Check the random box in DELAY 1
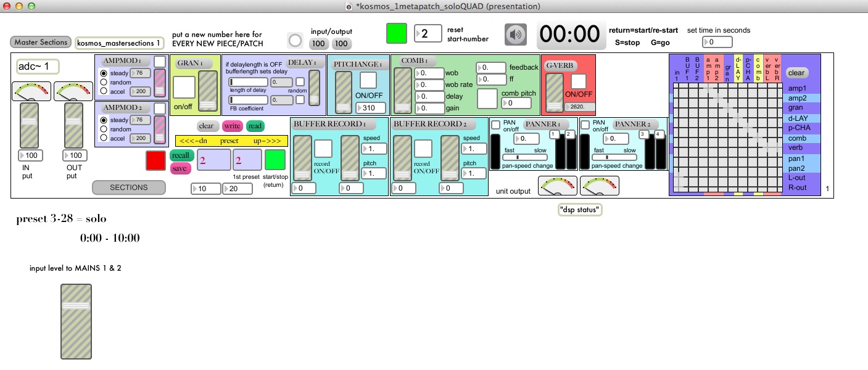The width and height of the screenshot is (868, 370). (x=300, y=82)
